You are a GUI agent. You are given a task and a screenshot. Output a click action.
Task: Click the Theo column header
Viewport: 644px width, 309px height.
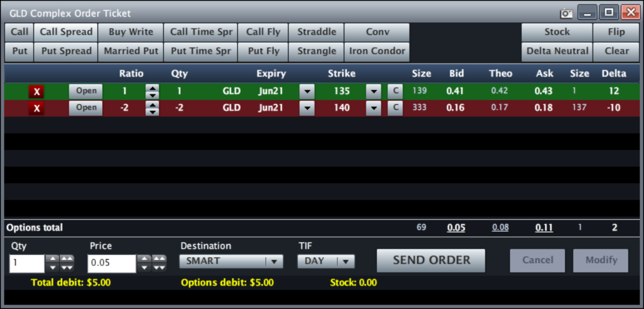(x=501, y=74)
